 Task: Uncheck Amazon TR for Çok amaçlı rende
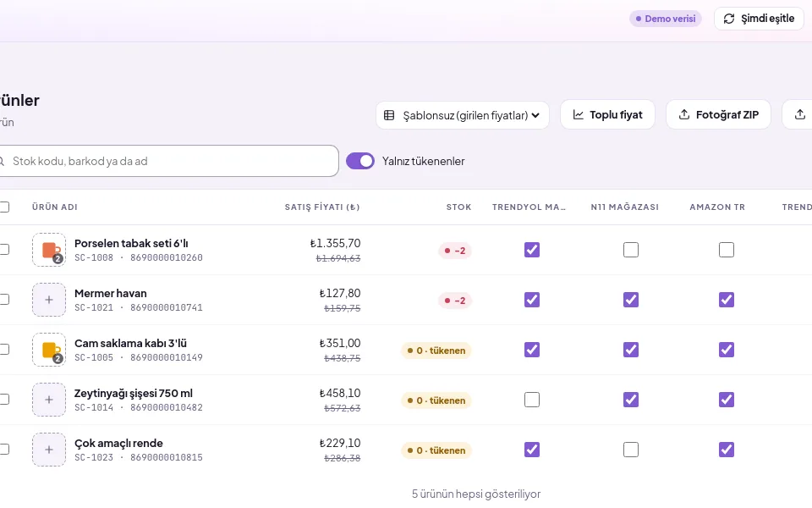pyautogui.click(x=727, y=450)
